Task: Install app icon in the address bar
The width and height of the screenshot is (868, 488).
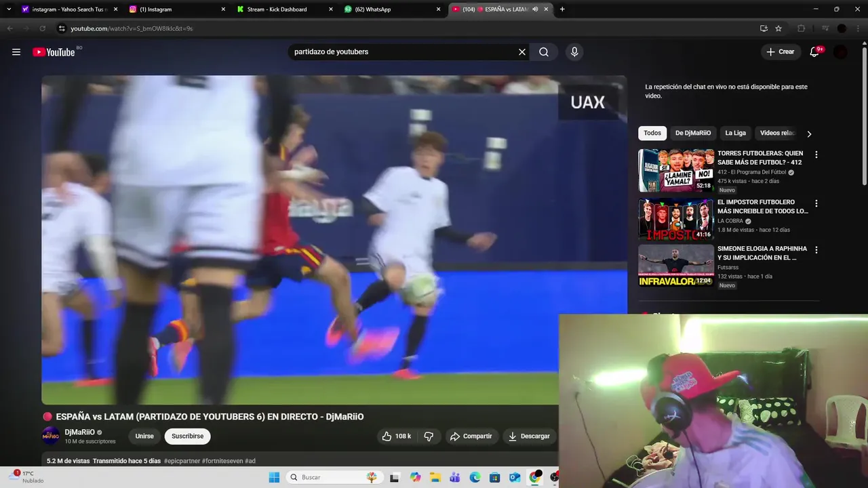Action: (x=764, y=28)
